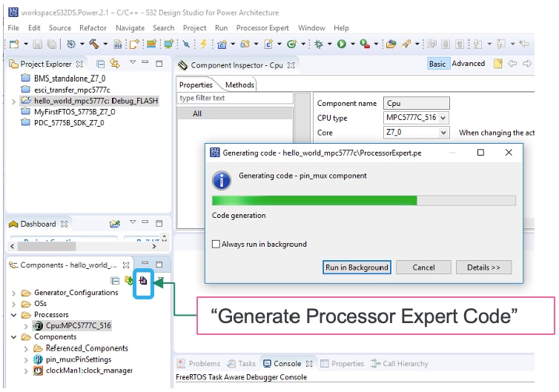
Task: Collapse the Processors tree node
Action: [x=13, y=315]
